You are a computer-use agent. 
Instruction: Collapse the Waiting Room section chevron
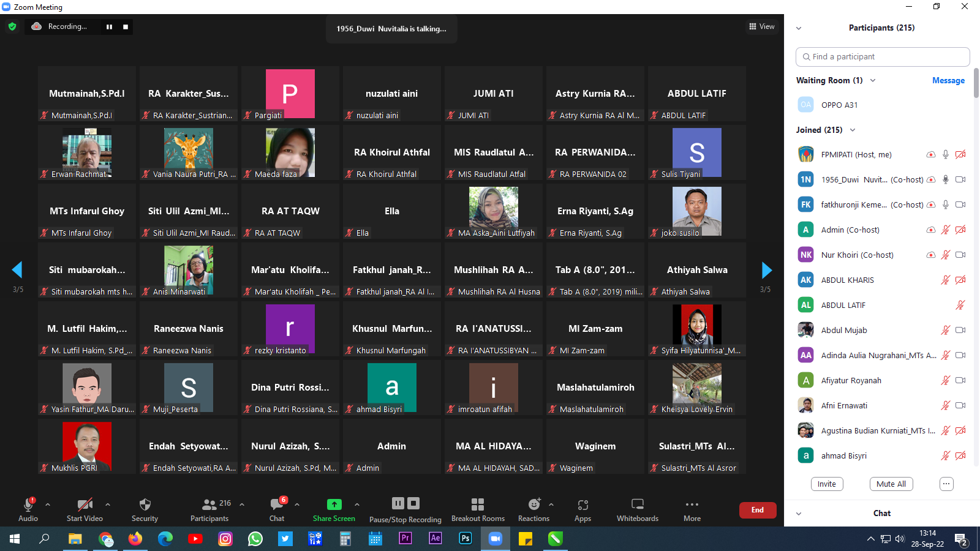pos(873,81)
